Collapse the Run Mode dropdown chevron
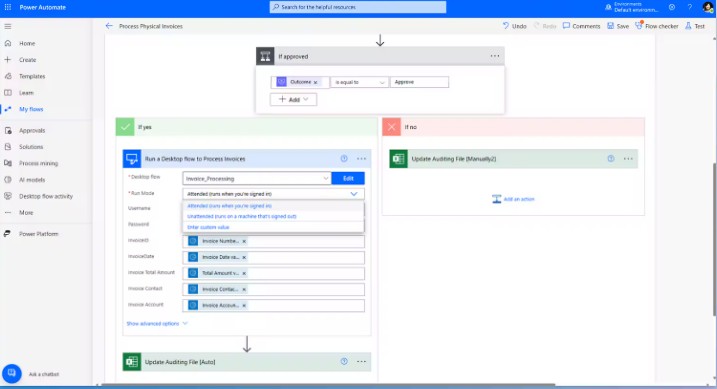 click(353, 194)
